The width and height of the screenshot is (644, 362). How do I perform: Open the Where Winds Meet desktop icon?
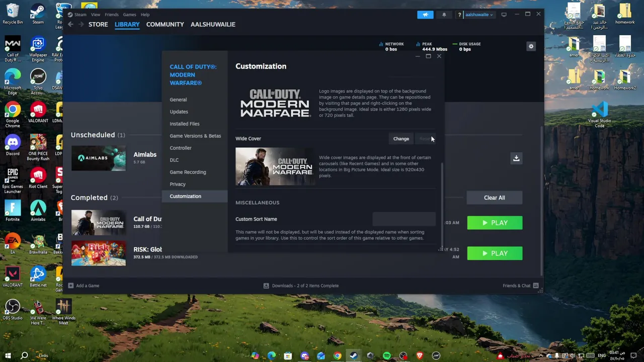63,312
